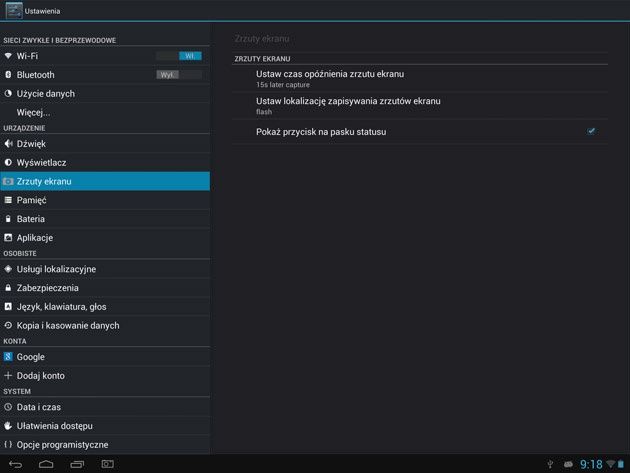Tap the Ustawienia app icon in header
This screenshot has width=630, height=473.
coord(14,10)
